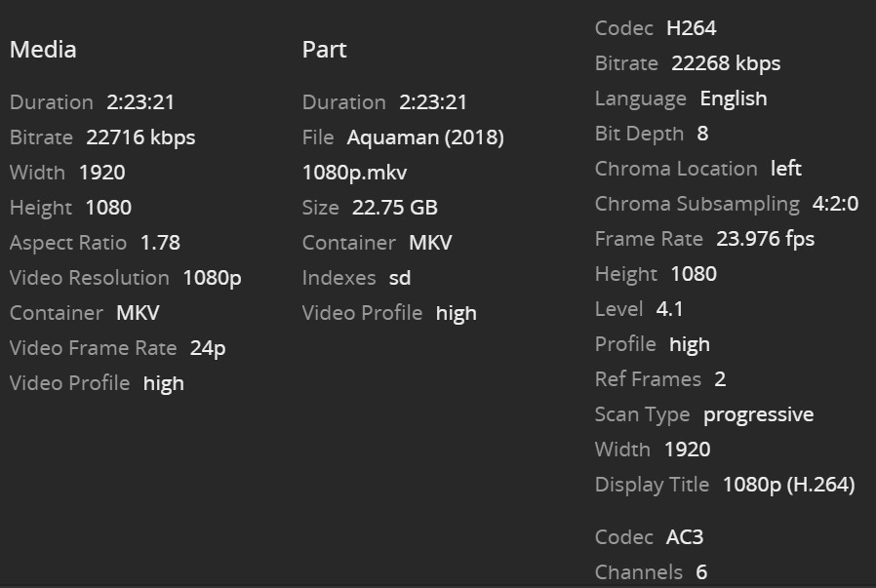Screen dimensions: 876x588
Task: Select the file size 22.75 GB
Action: [395, 208]
